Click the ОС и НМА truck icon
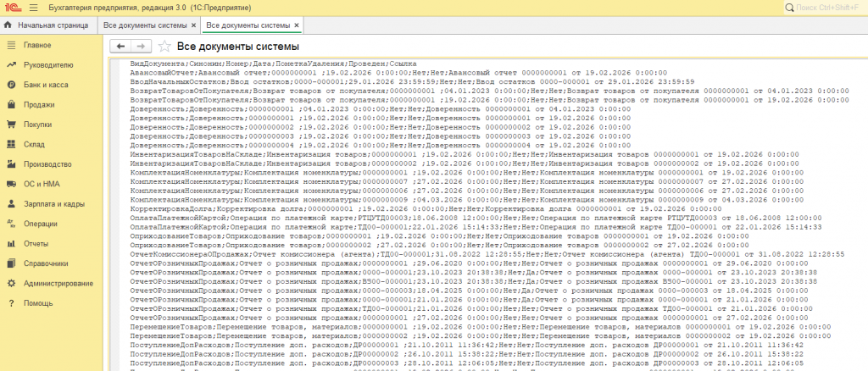The image size is (868, 371). (x=10, y=184)
